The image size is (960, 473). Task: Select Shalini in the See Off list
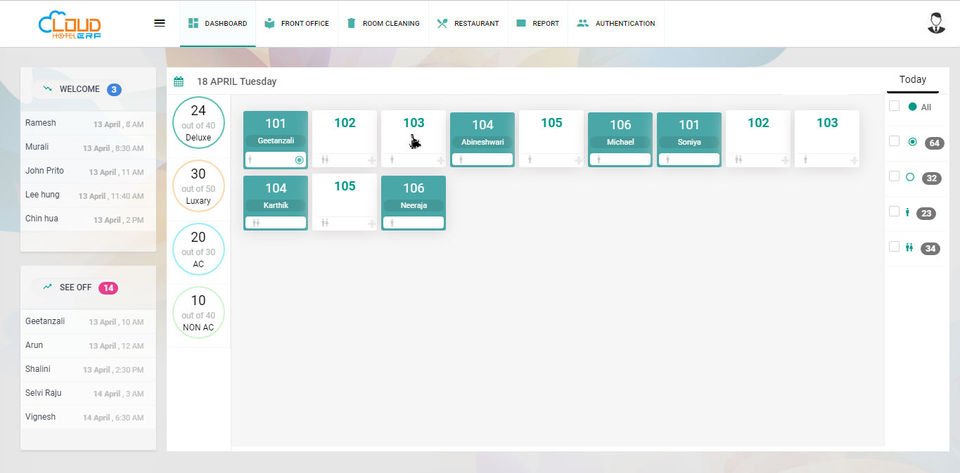88,370
